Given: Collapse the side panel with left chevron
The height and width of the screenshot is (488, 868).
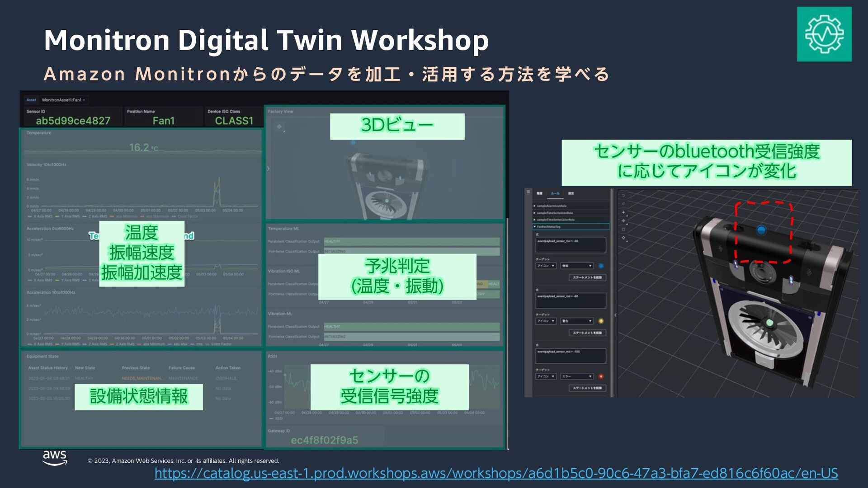Looking at the screenshot, I should (x=615, y=315).
